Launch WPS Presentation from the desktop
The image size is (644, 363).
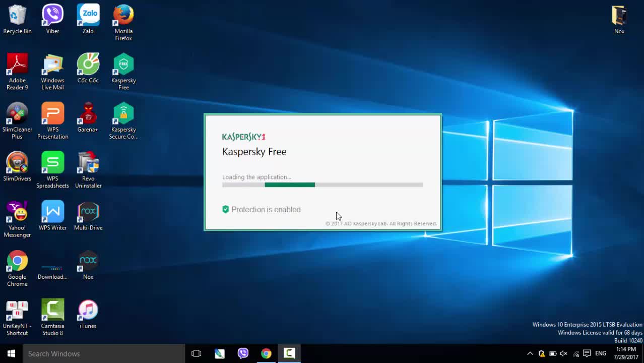tap(52, 121)
